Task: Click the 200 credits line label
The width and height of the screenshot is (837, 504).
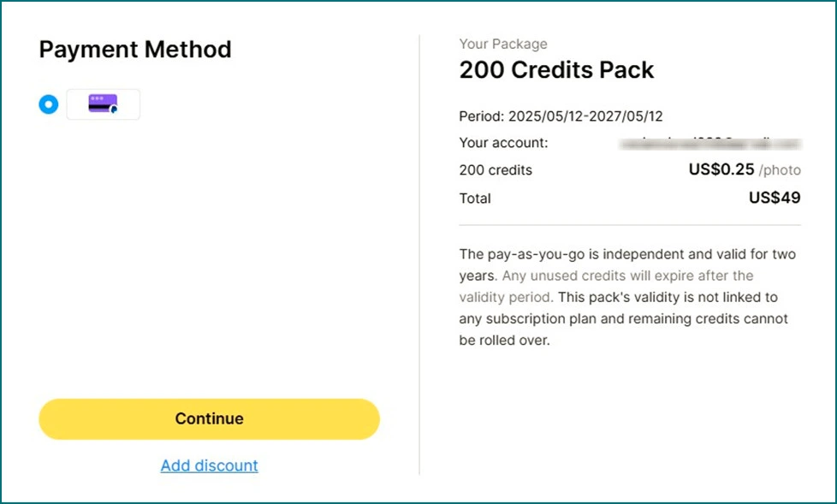Action: point(496,170)
